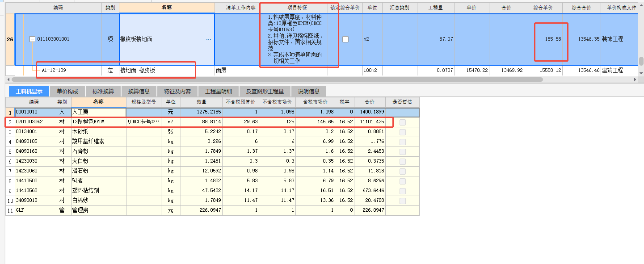This screenshot has width=644, height=264.
Task: Click the code 14410560 cell
Action: click(x=34, y=191)
